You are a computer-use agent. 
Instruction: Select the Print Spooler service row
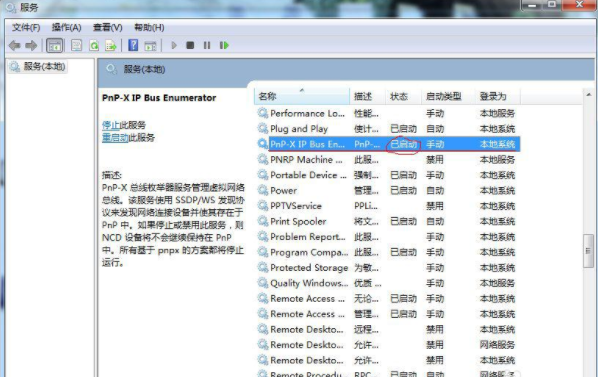[x=387, y=221]
